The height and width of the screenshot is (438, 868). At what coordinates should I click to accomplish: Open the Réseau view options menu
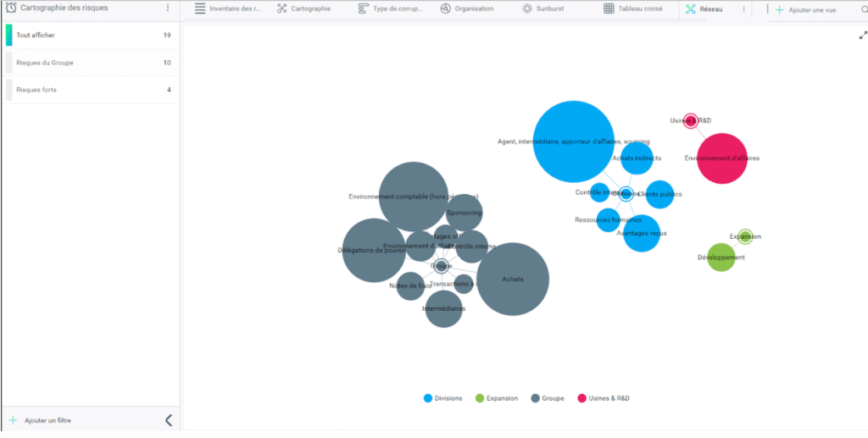743,8
